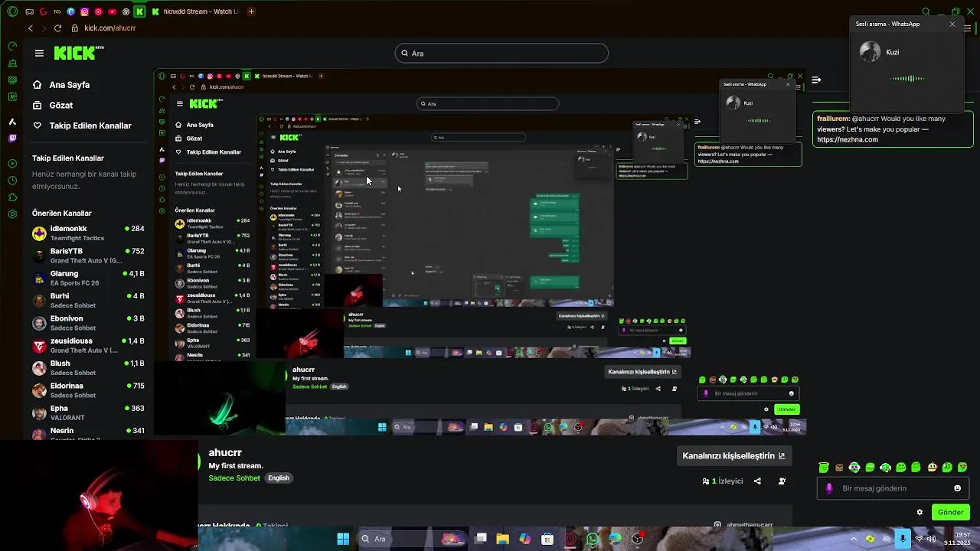The width and height of the screenshot is (980, 551).
Task: Click Opera GX logo menu
Action: pos(11,11)
